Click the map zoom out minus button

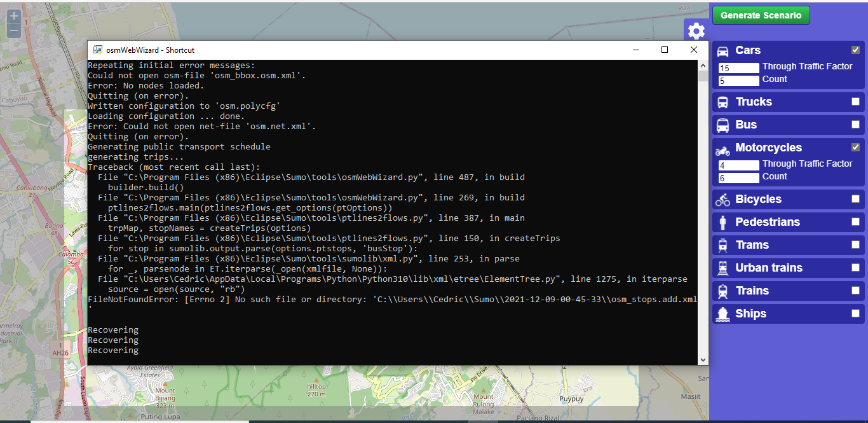tap(14, 30)
